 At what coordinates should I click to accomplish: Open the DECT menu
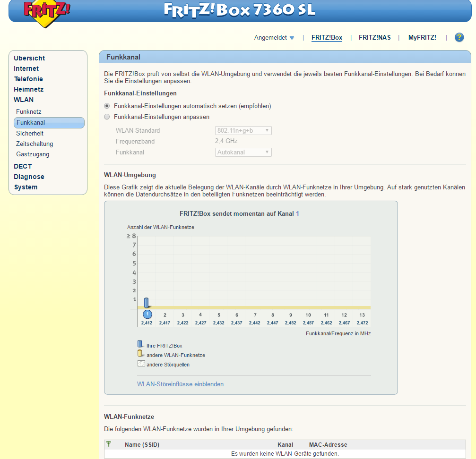coord(23,166)
